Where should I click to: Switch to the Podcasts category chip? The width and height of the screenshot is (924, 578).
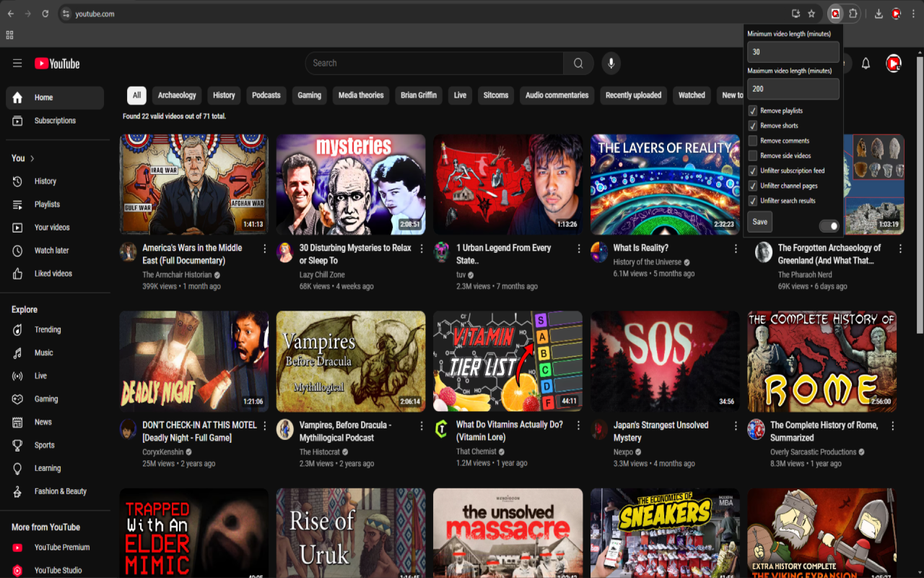266,95
